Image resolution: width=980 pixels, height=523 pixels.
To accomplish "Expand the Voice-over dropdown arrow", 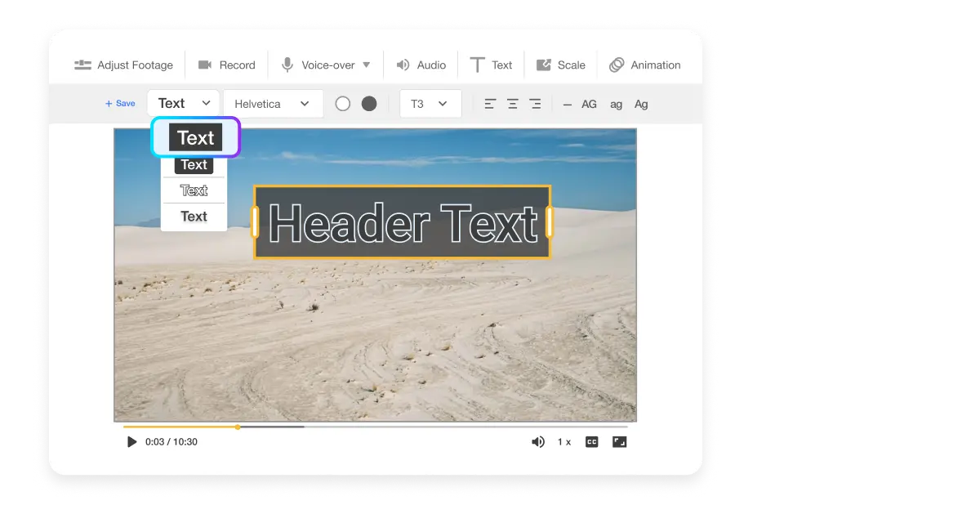I will [x=366, y=65].
